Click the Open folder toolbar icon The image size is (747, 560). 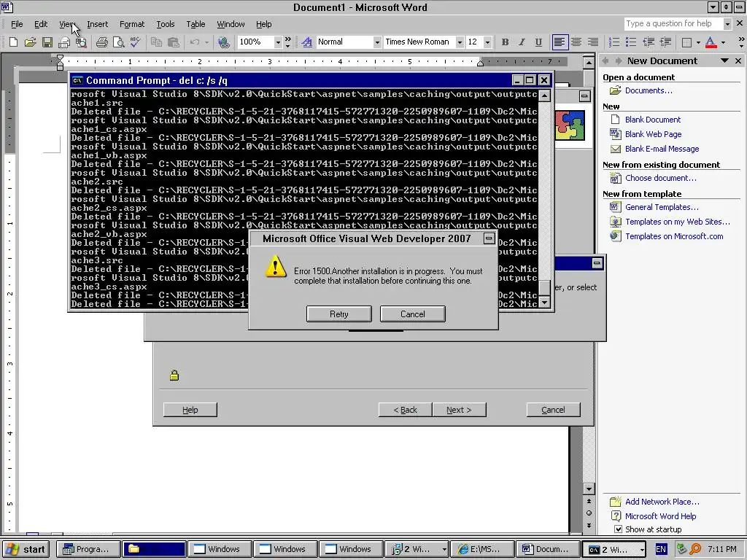click(30, 42)
